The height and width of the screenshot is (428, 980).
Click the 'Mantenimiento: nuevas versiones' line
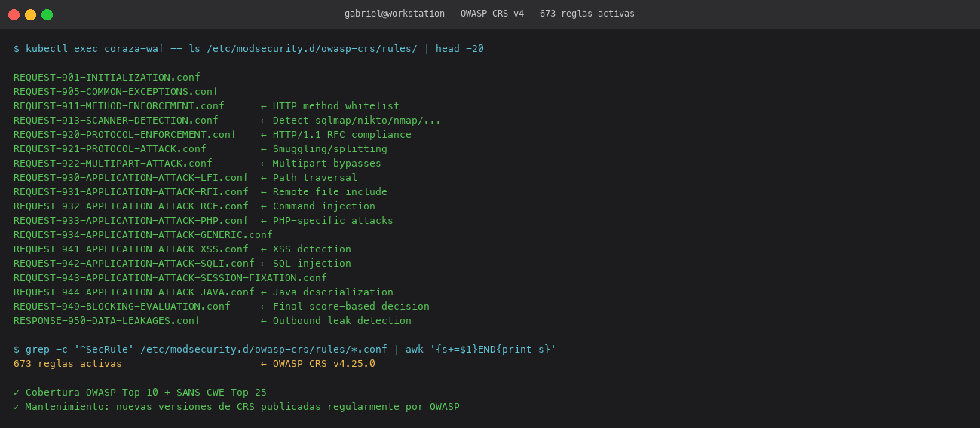(237, 407)
